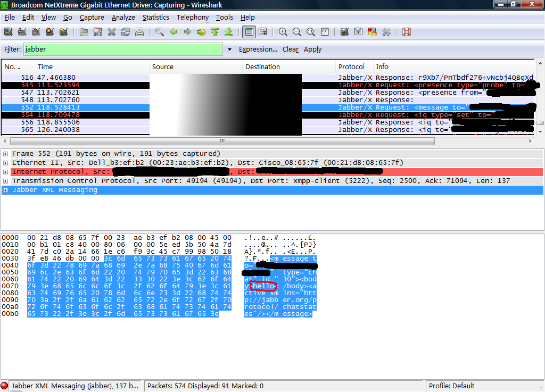Stop the running live capture

[49, 32]
